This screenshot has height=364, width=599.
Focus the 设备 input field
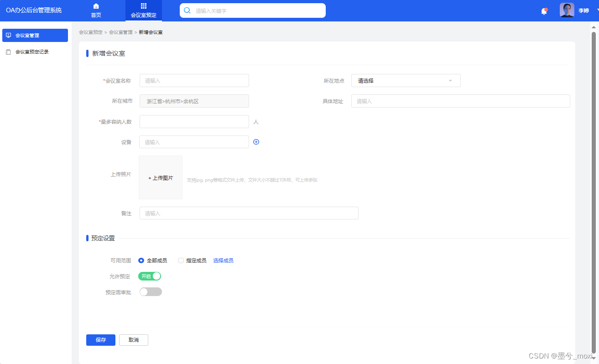(194, 142)
